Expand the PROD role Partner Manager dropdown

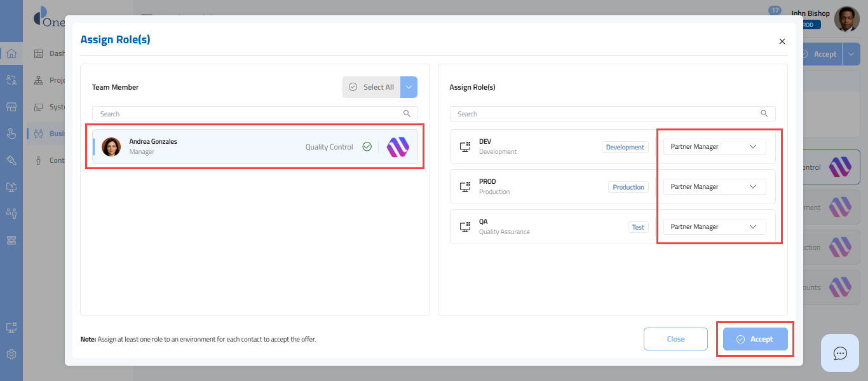point(714,187)
